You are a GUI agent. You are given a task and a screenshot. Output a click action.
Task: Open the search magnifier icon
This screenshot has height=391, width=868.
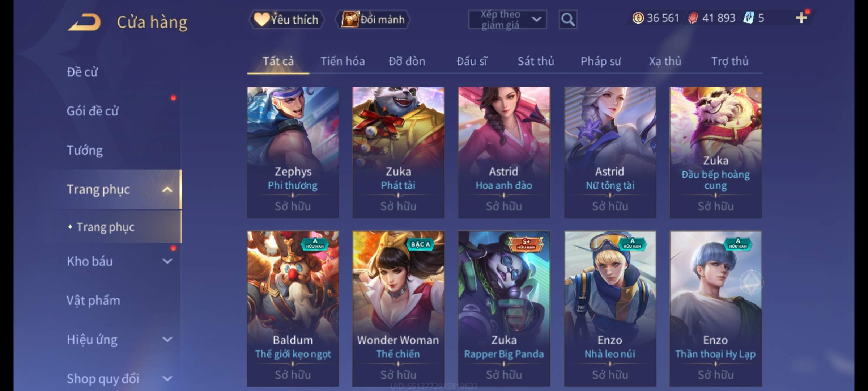point(568,20)
